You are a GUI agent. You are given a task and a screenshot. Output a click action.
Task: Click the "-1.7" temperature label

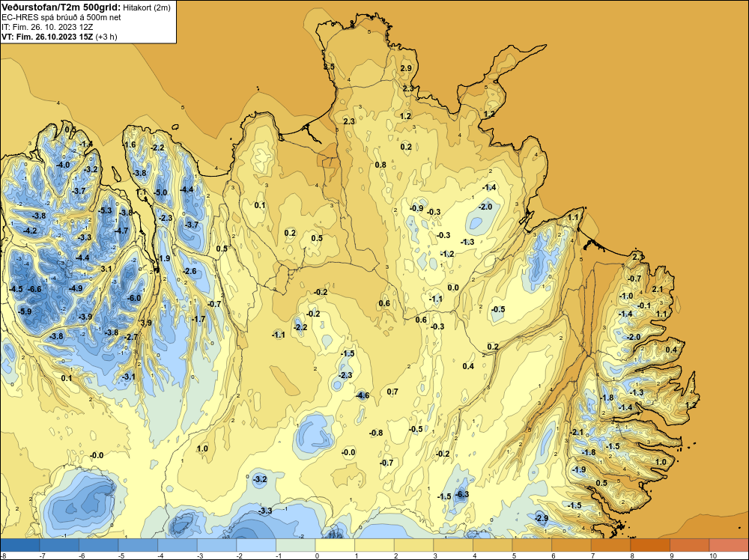(x=198, y=319)
